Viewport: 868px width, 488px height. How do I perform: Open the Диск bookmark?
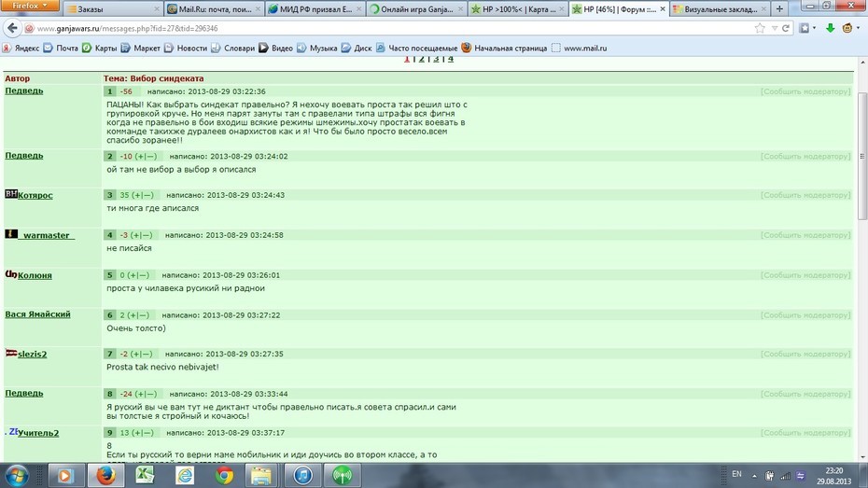(357, 49)
